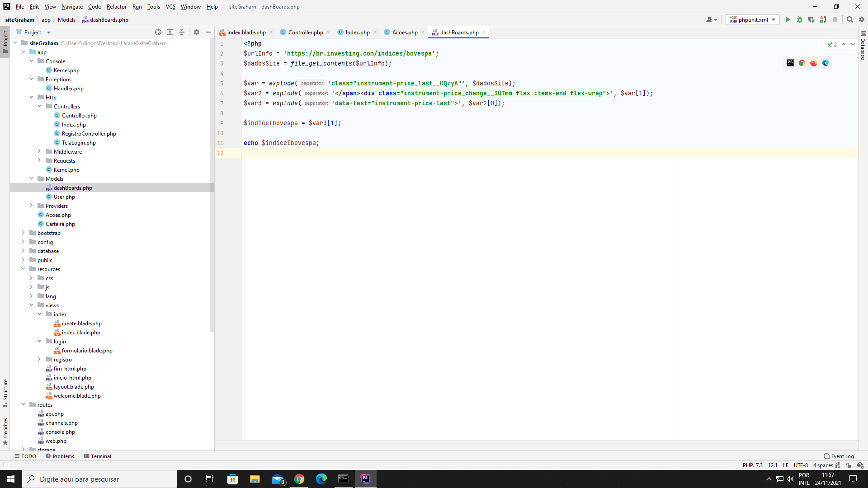
Task: Preview file in built-in PhpStorm browser
Action: [x=790, y=63]
